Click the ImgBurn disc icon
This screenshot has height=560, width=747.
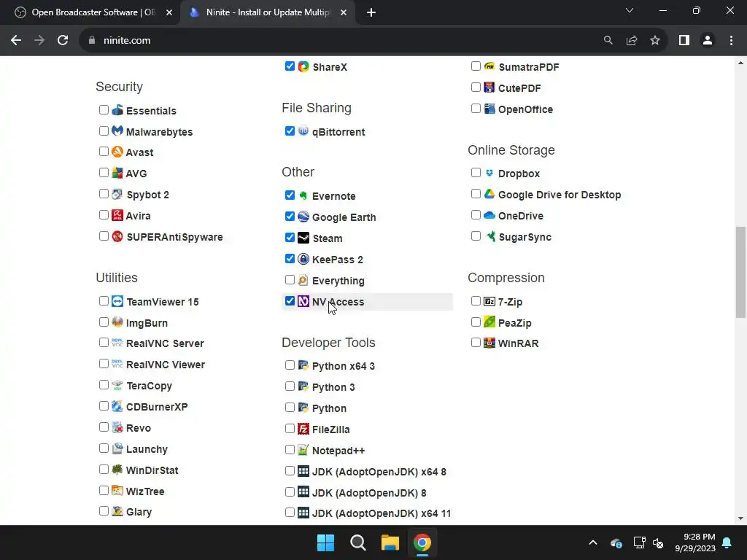pos(117,322)
